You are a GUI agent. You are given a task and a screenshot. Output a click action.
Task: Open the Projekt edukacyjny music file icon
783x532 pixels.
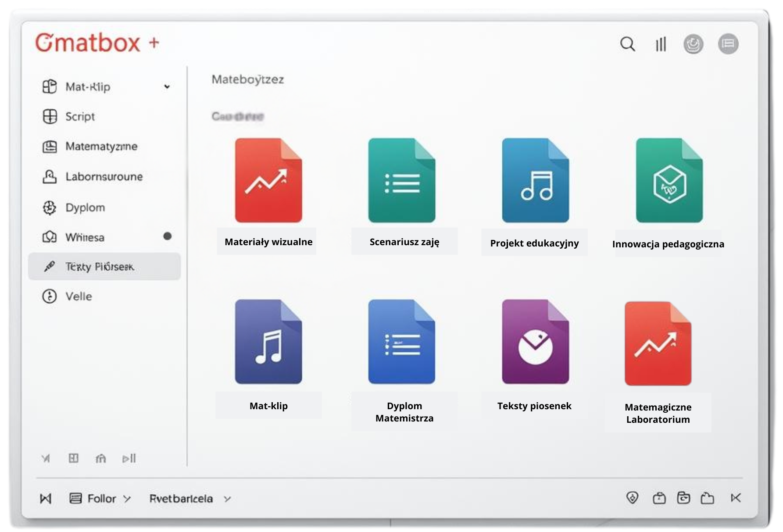pyautogui.click(x=535, y=180)
